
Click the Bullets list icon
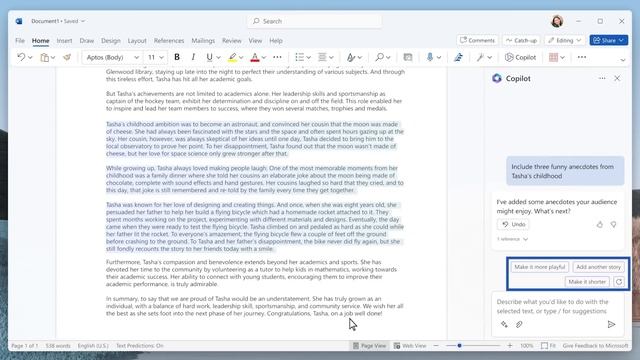pyautogui.click(x=300, y=58)
